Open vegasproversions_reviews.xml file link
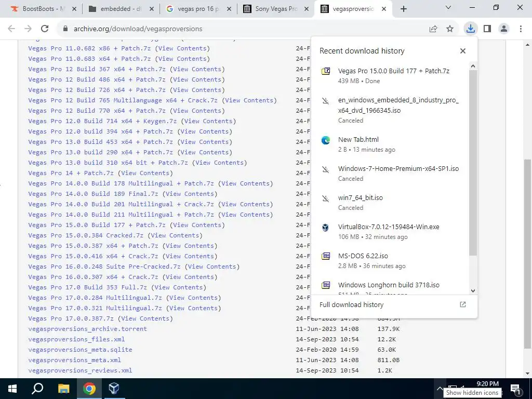Viewport: 532px width, 399px height. (80, 370)
